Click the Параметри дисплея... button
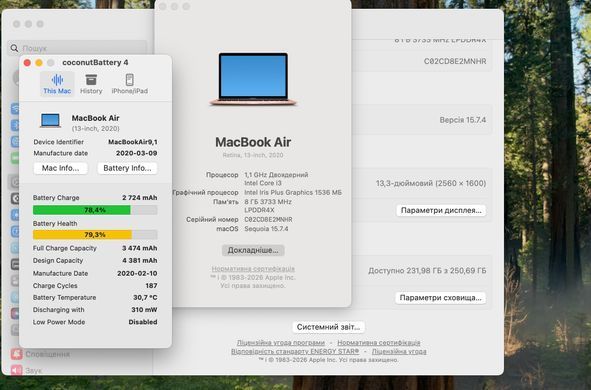Image resolution: width=591 pixels, height=390 pixels. tap(441, 210)
